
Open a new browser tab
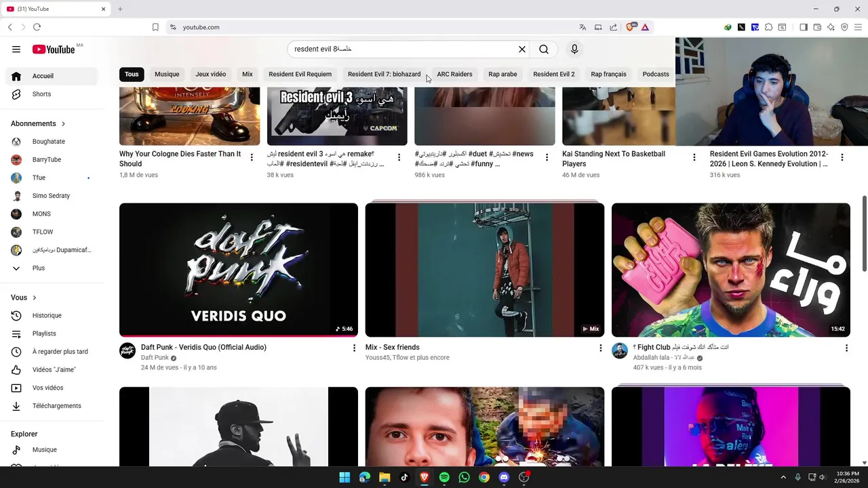coord(120,9)
